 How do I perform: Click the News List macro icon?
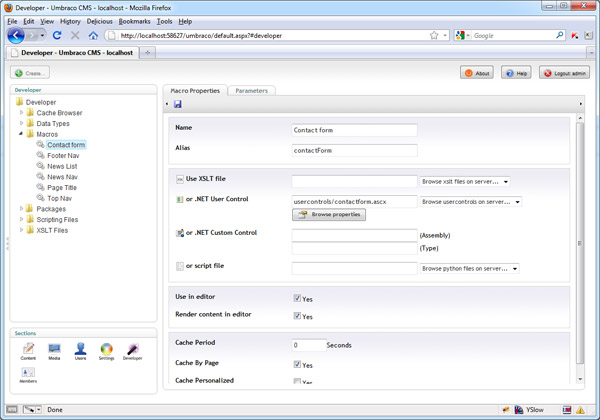[41, 166]
